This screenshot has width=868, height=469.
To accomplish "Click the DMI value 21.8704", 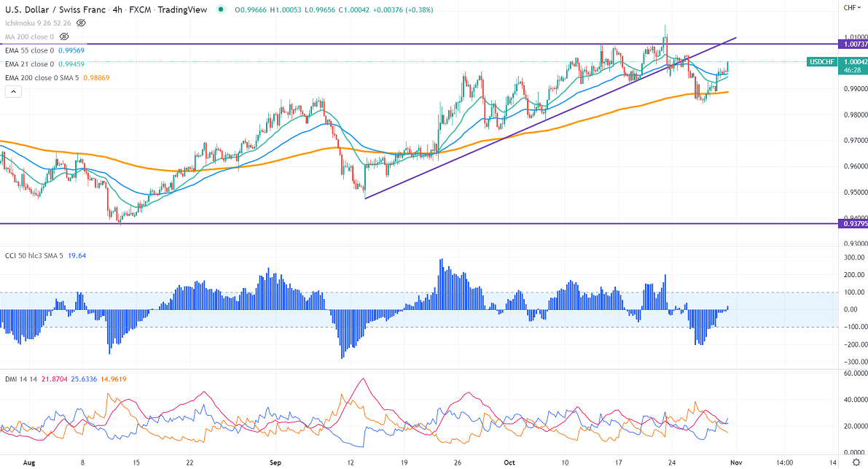I will pos(55,379).
